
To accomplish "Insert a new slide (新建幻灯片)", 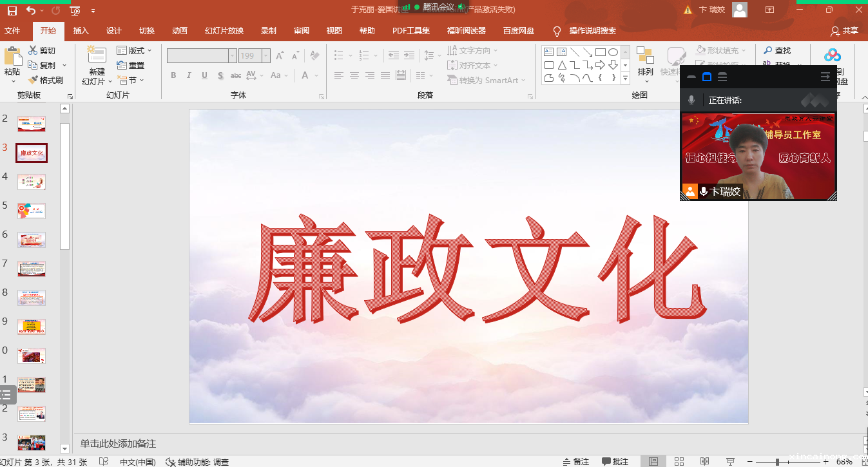I will 97,65.
